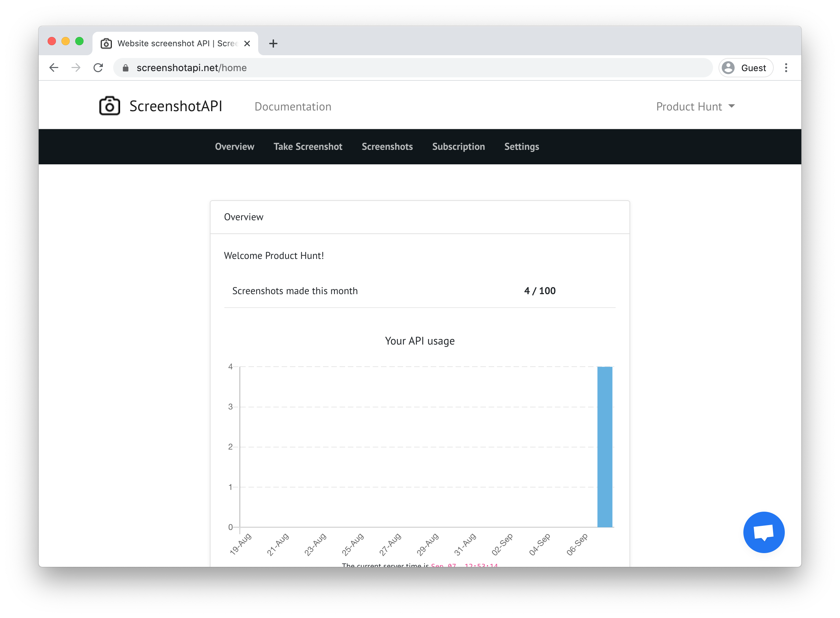Click the padlock site info icon

pos(126,68)
